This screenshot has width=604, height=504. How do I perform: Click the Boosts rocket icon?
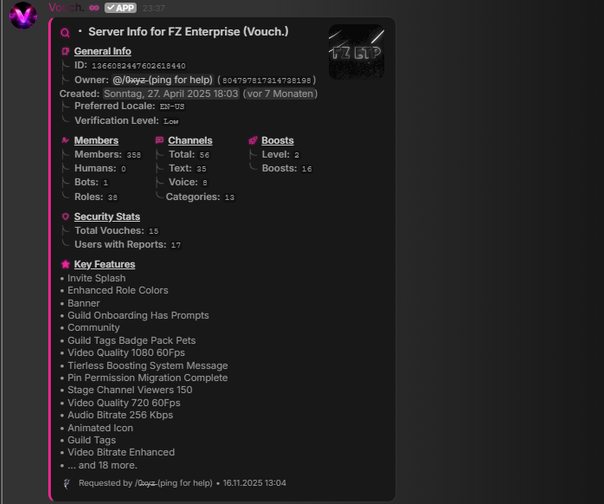tap(253, 141)
